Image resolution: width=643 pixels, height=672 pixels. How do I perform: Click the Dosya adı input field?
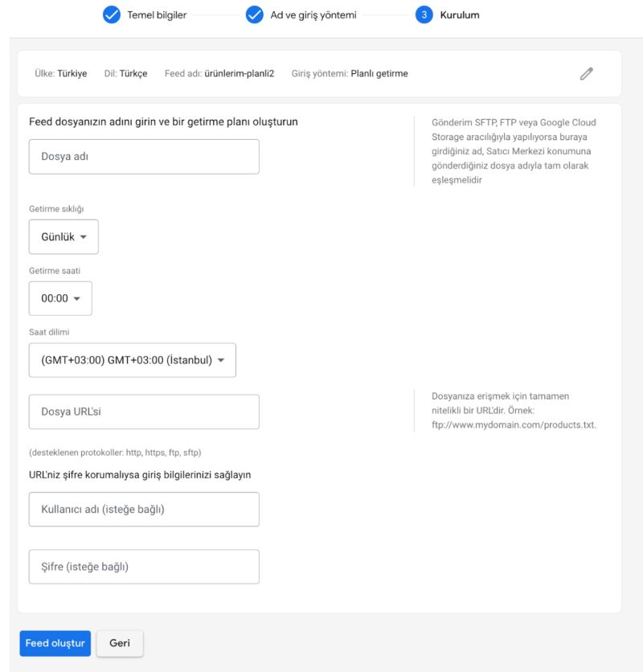[143, 156]
